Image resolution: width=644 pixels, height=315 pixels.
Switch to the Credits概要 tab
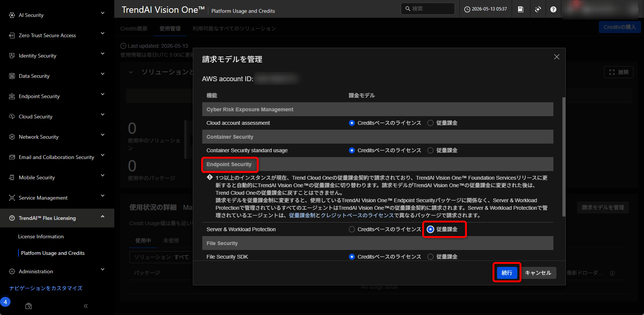coord(134,29)
